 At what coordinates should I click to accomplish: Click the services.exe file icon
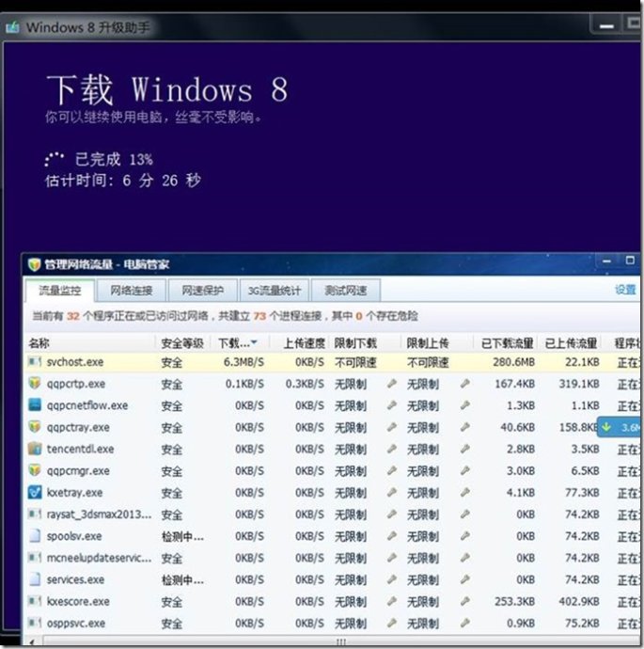pyautogui.click(x=35, y=579)
